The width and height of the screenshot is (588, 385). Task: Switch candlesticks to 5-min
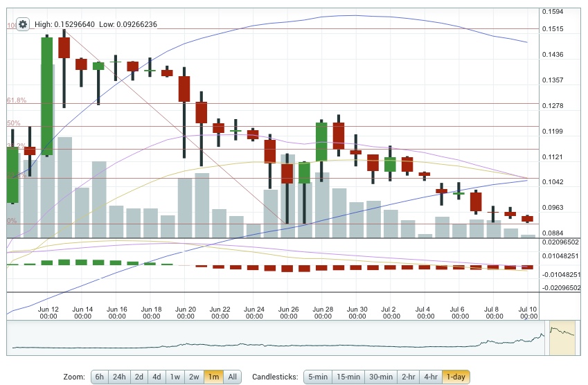[318, 377]
